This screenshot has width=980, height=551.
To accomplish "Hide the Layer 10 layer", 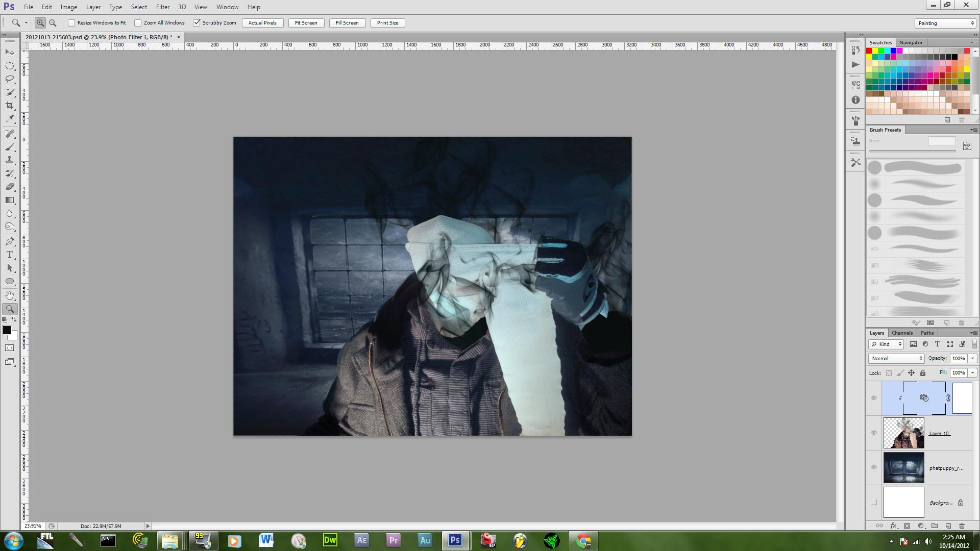I will tap(874, 433).
